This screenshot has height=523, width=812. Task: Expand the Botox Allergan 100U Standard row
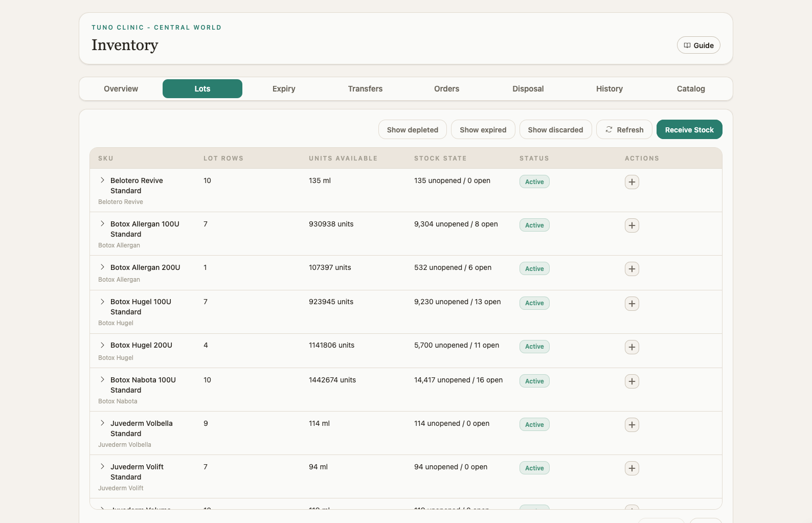(102, 224)
